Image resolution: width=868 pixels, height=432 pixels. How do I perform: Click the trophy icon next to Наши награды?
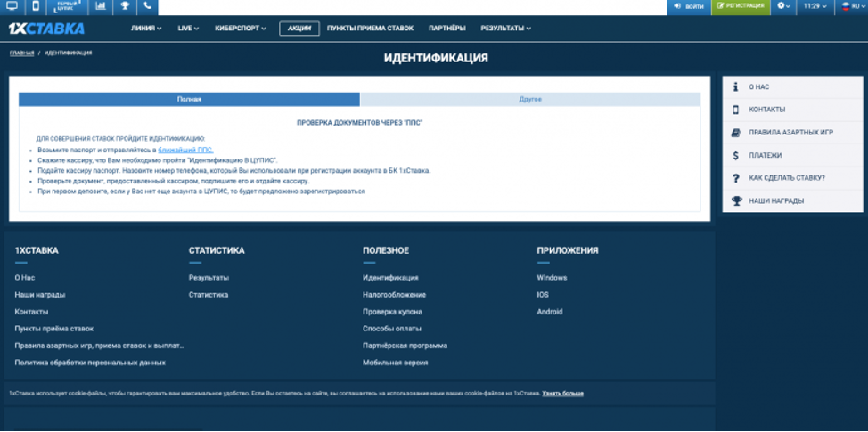coord(736,200)
